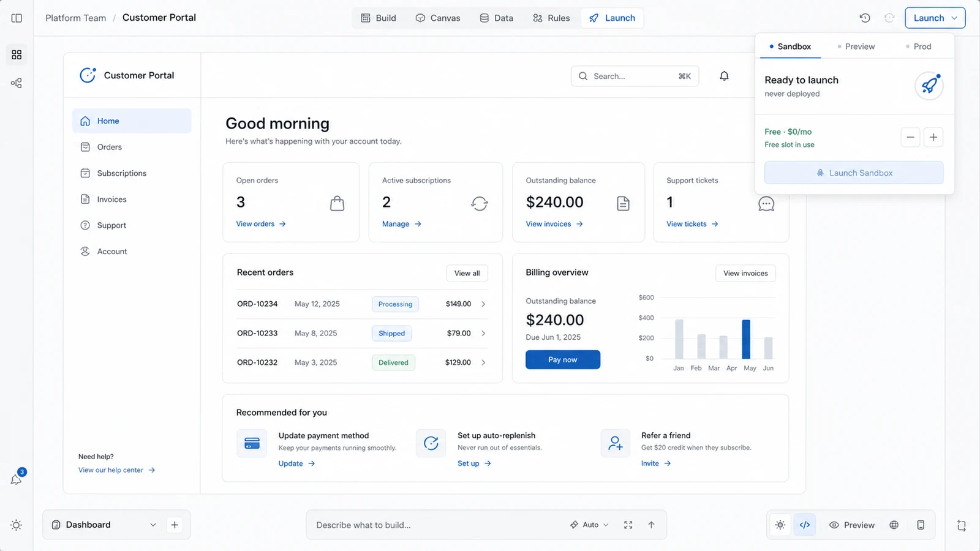Toggle the Preview eye button

(x=851, y=525)
